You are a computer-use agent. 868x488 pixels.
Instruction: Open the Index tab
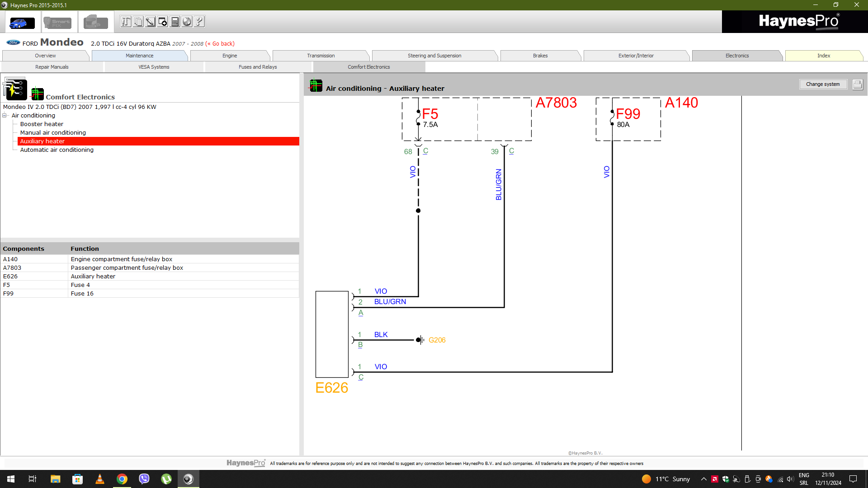pyautogui.click(x=824, y=56)
